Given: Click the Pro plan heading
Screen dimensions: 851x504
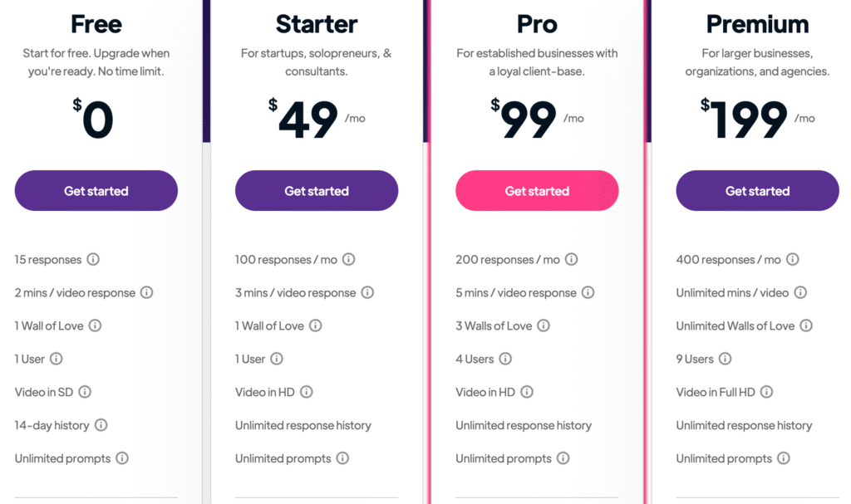Looking at the screenshot, I should click(x=537, y=24).
